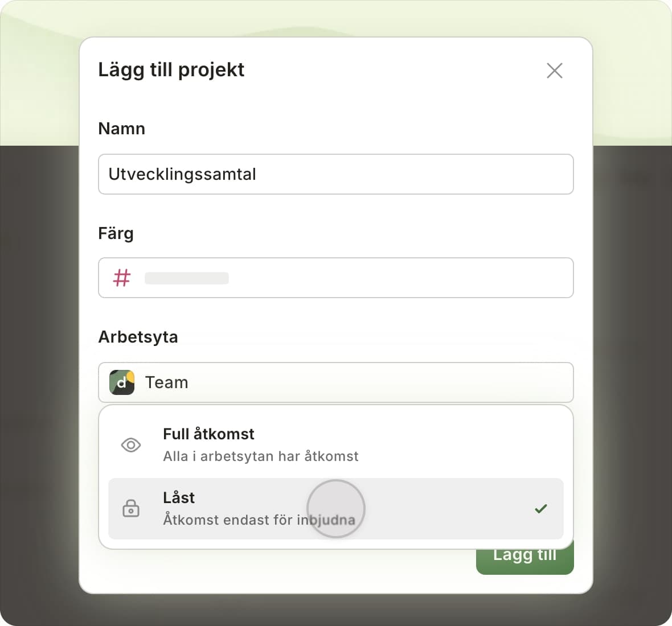Image resolution: width=672 pixels, height=626 pixels.
Task: Click the text Alla i arbetsytan har åtkomst
Action: [261, 456]
